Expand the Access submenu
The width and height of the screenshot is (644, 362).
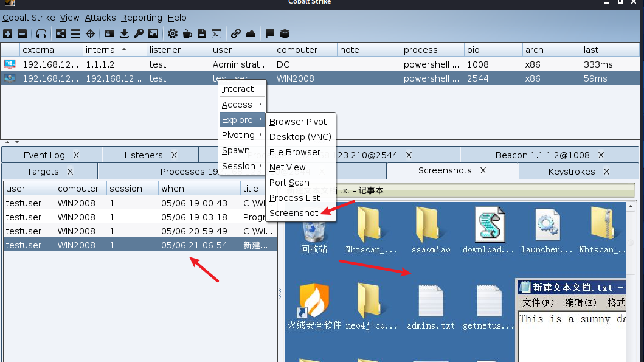[242, 105]
